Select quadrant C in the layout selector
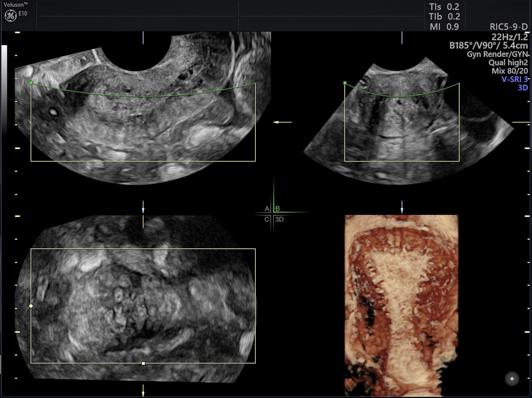 pos(267,219)
